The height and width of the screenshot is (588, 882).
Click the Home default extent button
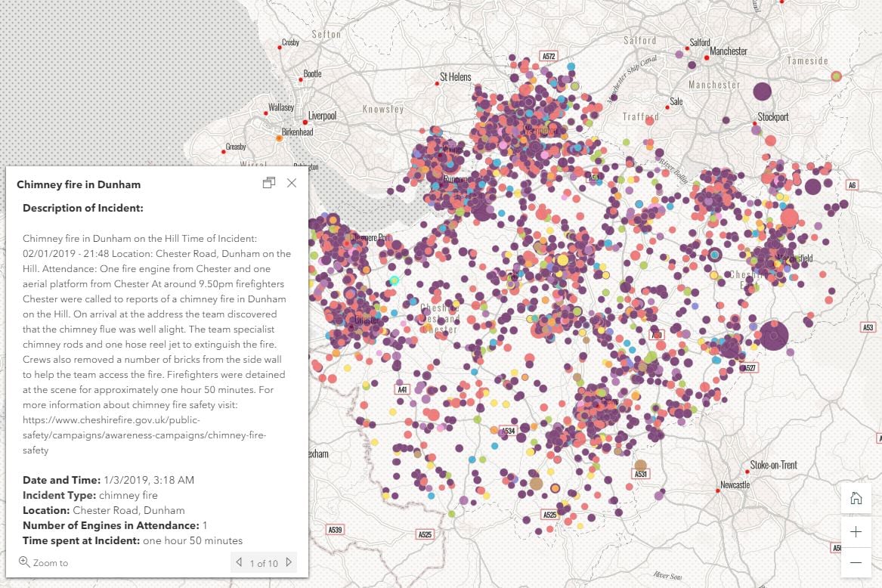point(856,498)
